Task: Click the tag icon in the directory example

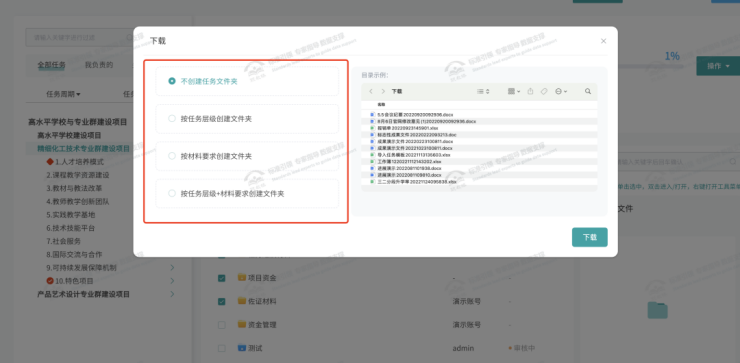Action: point(544,91)
